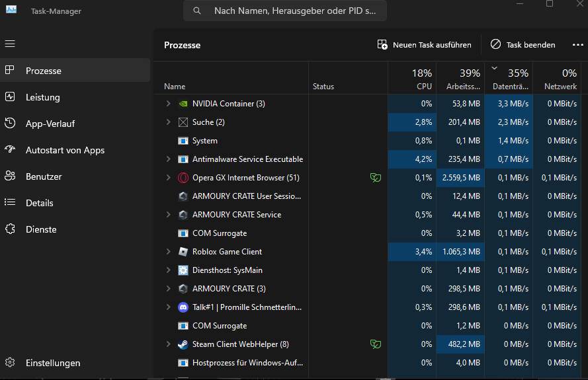Click the Leistung sidebar icon
Image resolution: width=588 pixels, height=380 pixels.
(x=10, y=97)
